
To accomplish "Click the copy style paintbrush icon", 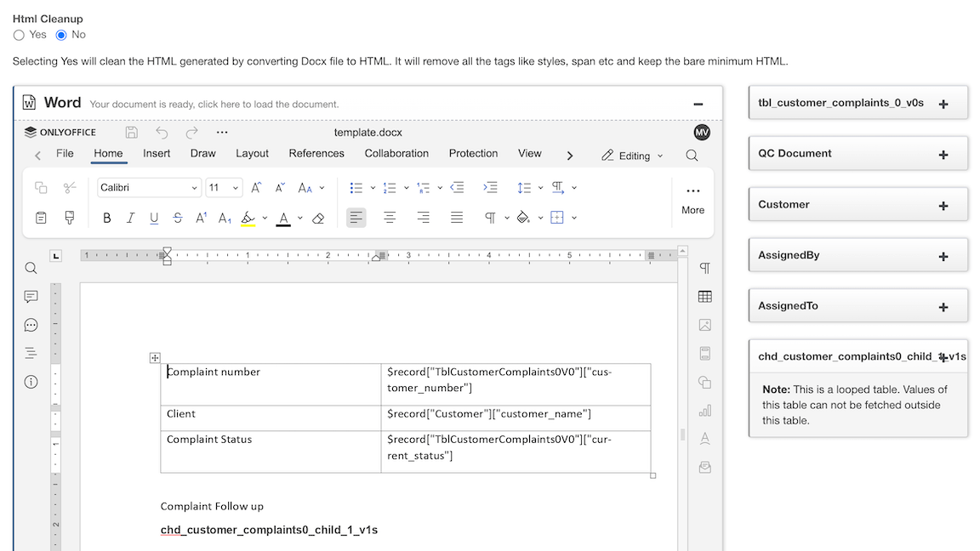I will pos(70,219).
